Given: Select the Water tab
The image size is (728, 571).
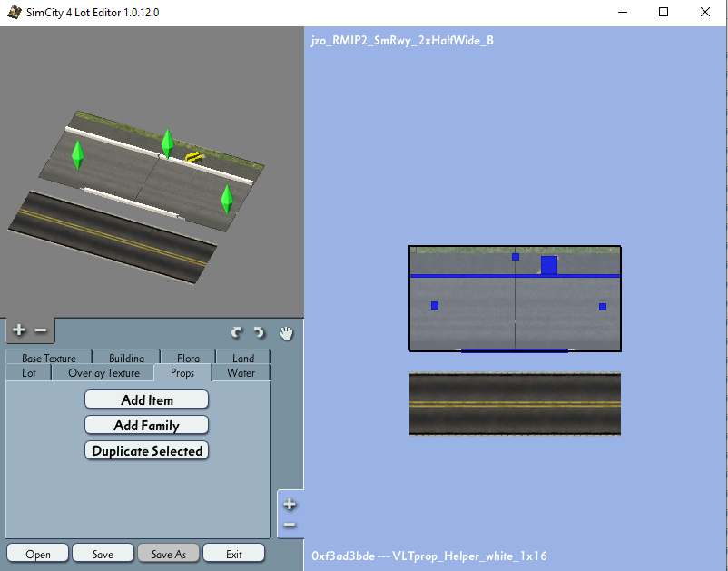Looking at the screenshot, I should (241, 373).
